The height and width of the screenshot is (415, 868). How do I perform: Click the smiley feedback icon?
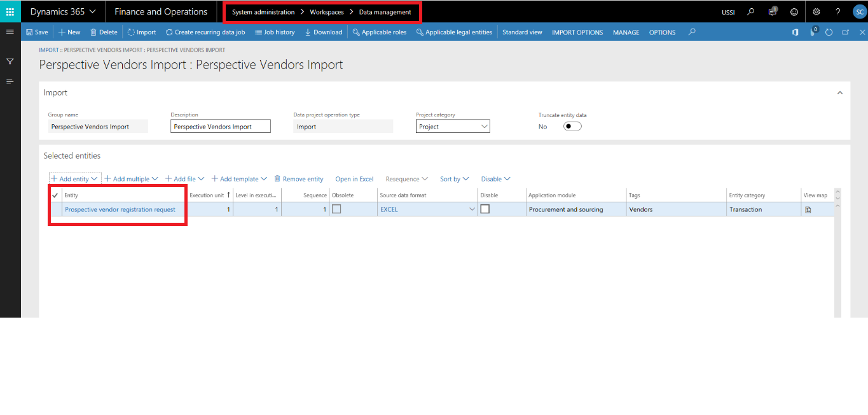pyautogui.click(x=794, y=11)
